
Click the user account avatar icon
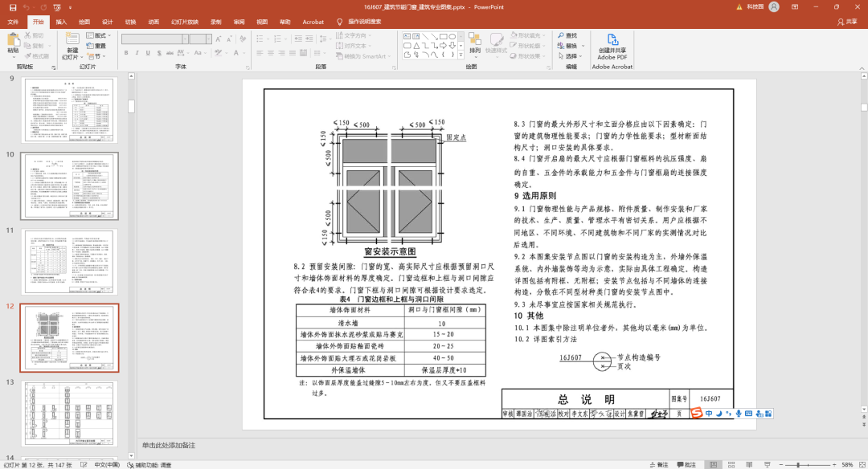point(774,7)
